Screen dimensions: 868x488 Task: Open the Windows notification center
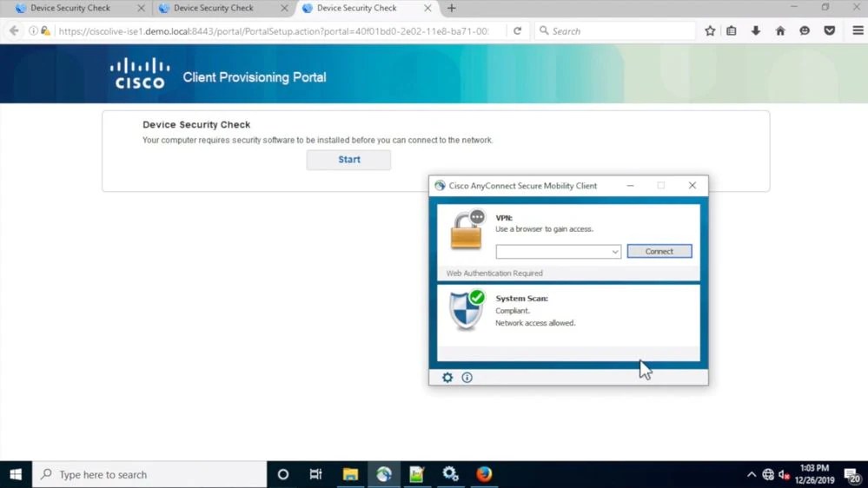click(x=853, y=475)
